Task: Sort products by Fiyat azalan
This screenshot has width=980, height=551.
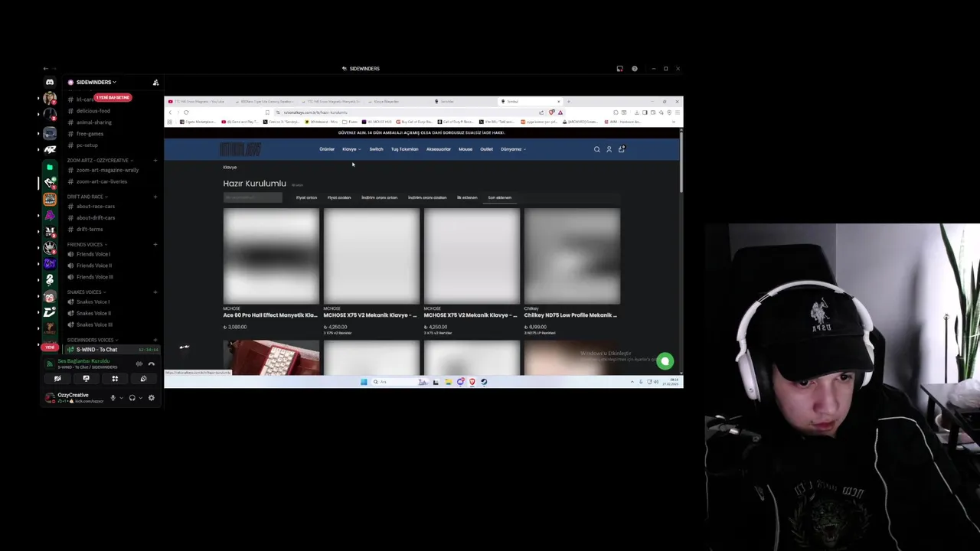Action: 339,197
